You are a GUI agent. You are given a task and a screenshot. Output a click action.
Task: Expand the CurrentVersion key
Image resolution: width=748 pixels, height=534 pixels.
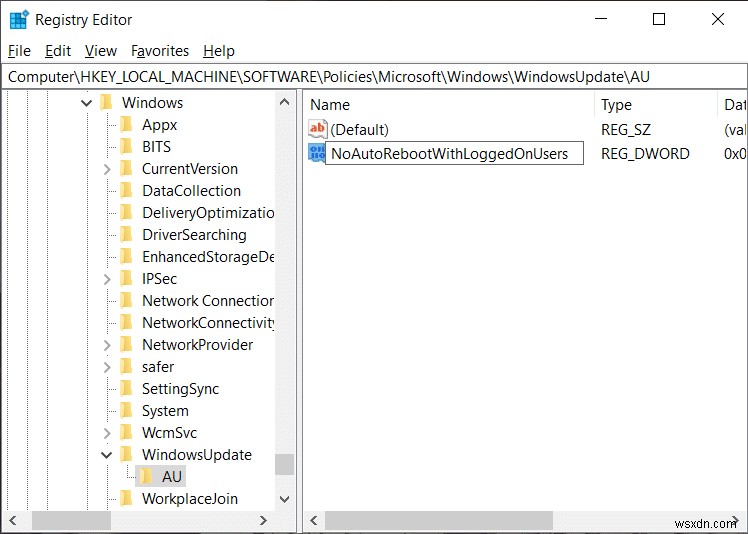[107, 169]
